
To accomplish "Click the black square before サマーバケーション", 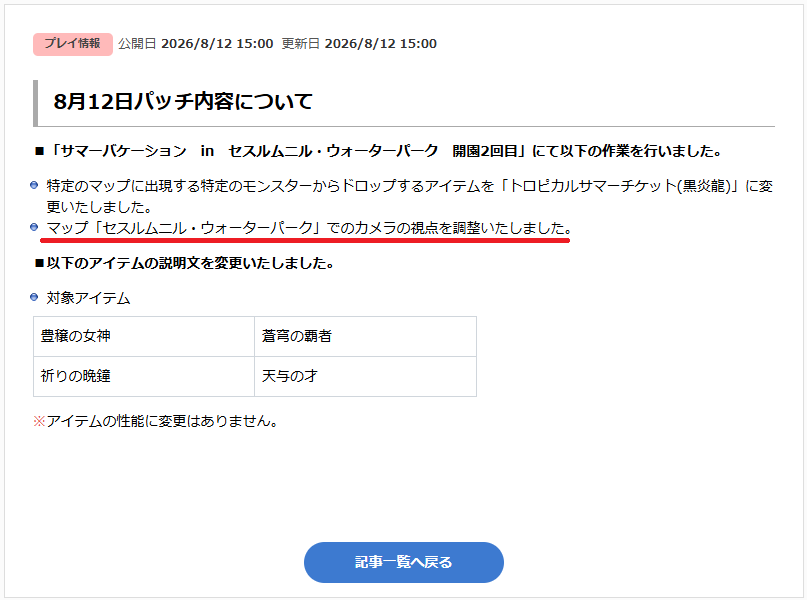I will coord(40,151).
